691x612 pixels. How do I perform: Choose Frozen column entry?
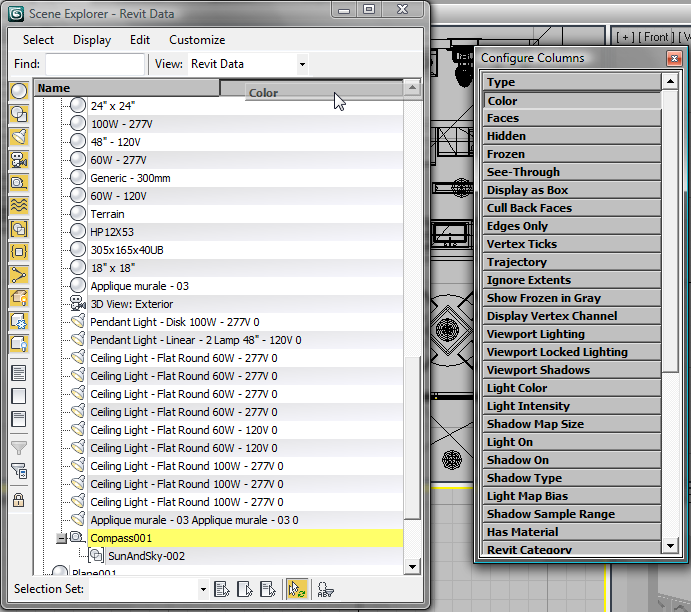(x=572, y=154)
